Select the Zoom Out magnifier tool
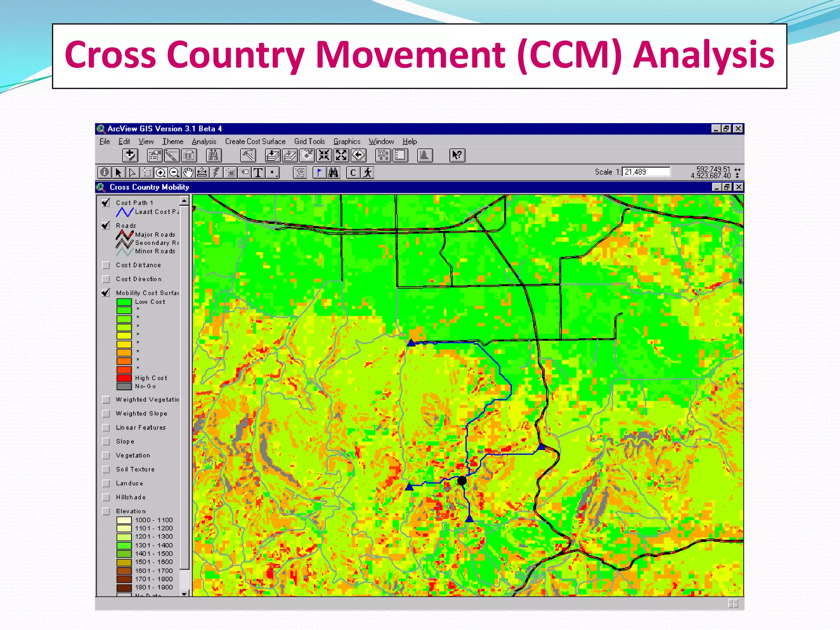 (x=174, y=173)
